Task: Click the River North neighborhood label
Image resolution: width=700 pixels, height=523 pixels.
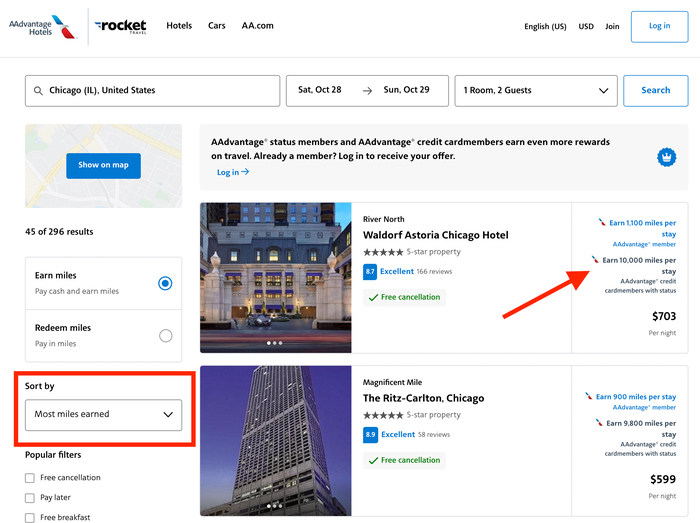Action: pos(383,219)
